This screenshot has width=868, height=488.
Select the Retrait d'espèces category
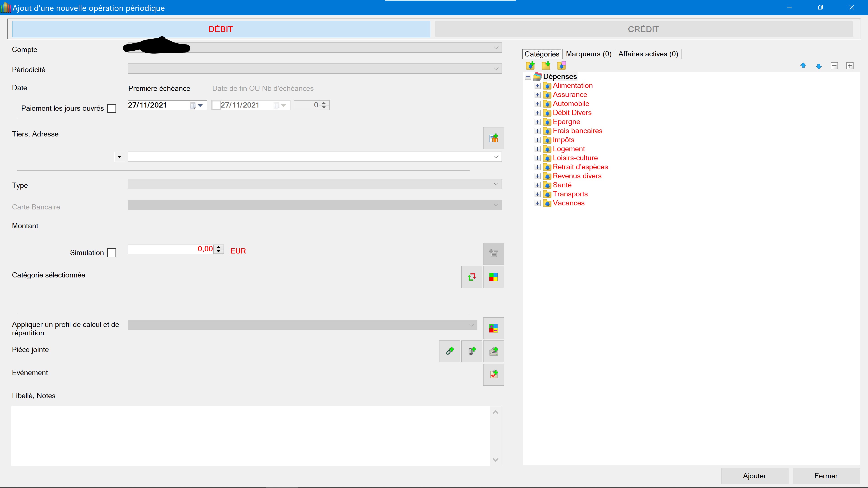pyautogui.click(x=580, y=167)
